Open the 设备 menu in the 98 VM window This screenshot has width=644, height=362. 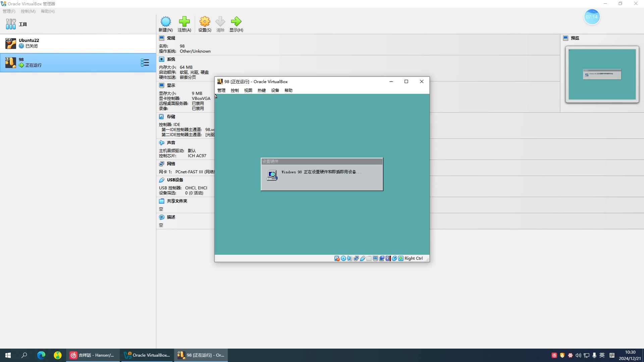[275, 90]
